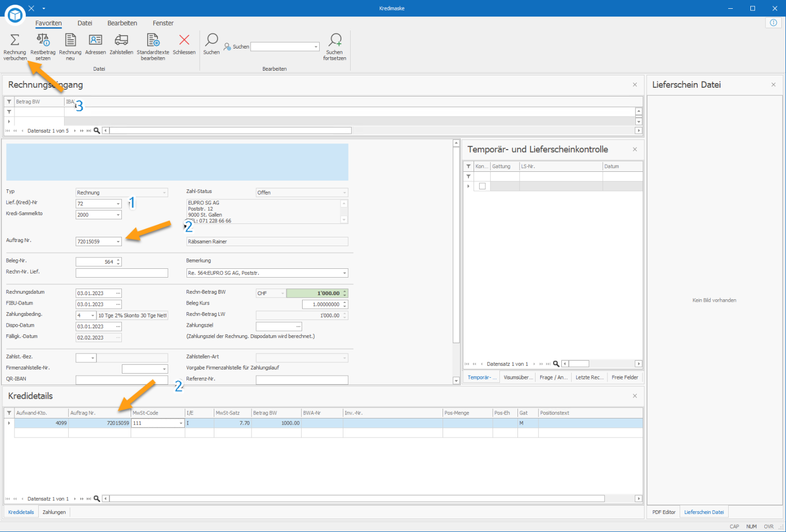Click the search magnifier in the Lieferscheinkontrolle navigator
This screenshot has height=532, width=786.
click(x=556, y=364)
